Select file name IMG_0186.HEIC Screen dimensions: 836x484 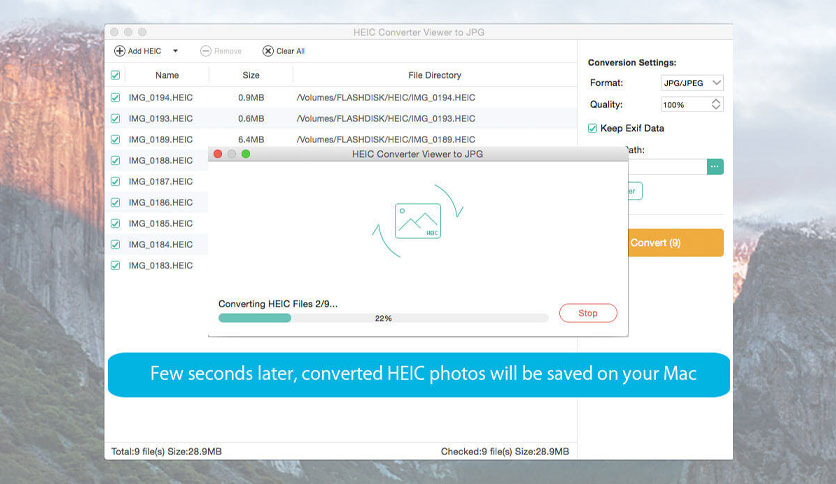[x=160, y=203]
